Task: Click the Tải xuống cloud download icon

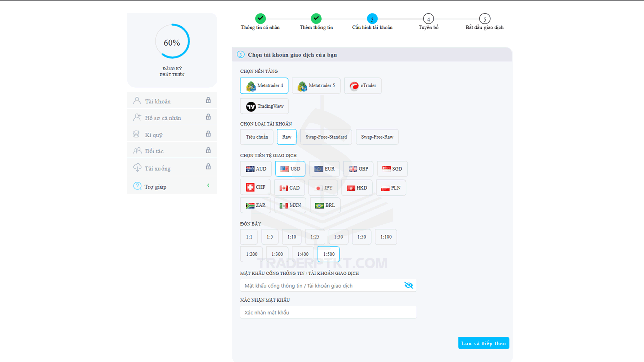Action: (137, 167)
